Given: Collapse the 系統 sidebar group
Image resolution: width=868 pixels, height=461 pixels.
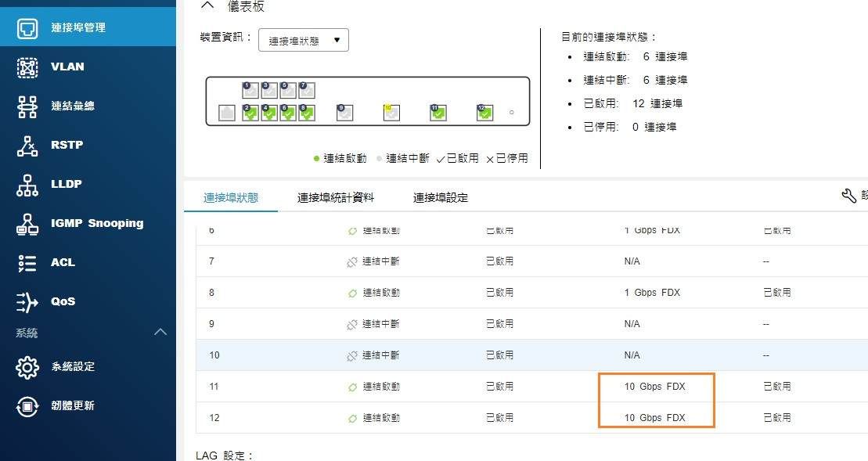Looking at the screenshot, I should point(160,333).
